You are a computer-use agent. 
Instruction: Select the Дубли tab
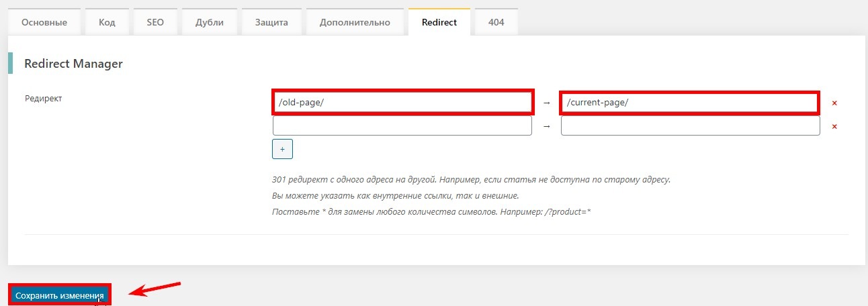209,22
